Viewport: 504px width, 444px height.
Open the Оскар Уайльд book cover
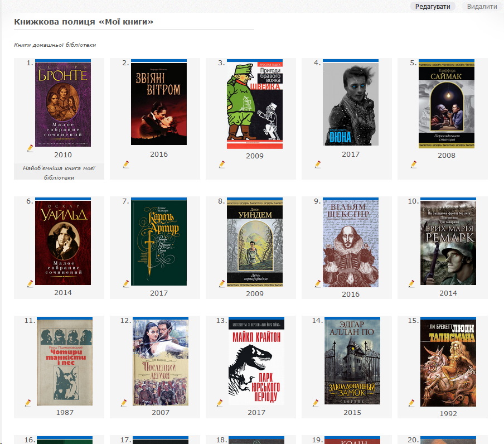pos(63,242)
